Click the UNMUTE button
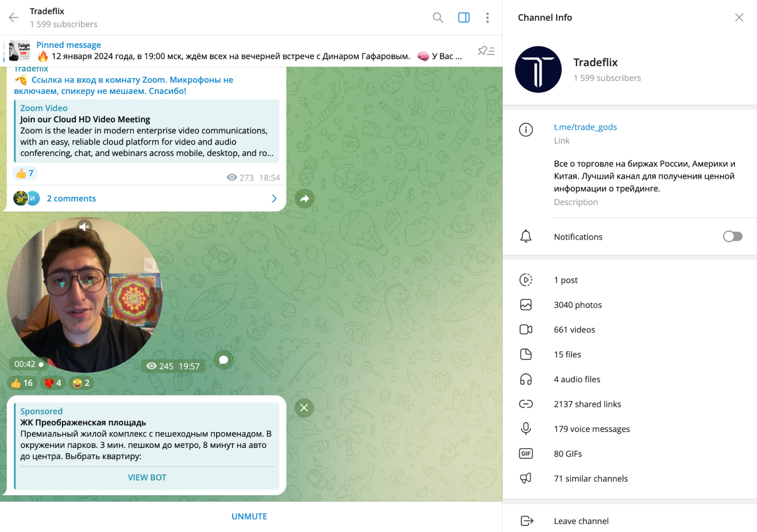Viewport: 757px width, 532px height. [249, 516]
